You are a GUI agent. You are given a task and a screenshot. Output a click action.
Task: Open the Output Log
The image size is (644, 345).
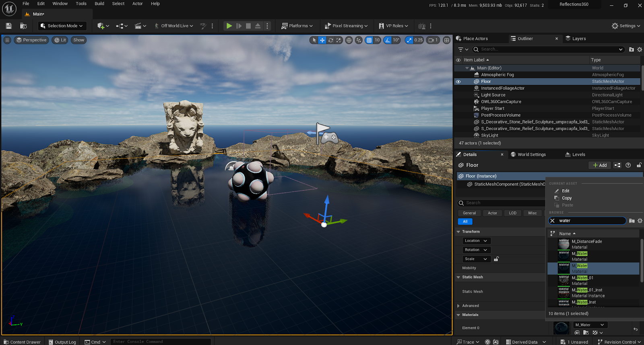(x=62, y=342)
